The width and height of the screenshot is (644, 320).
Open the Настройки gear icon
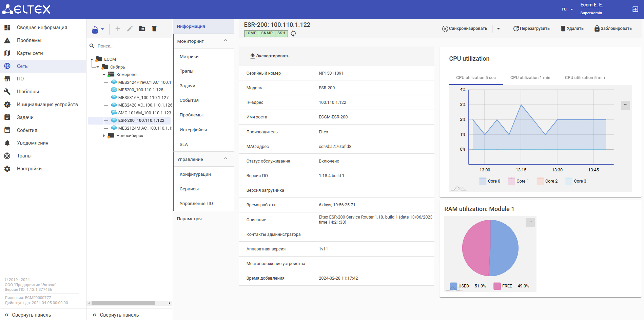click(x=7, y=169)
